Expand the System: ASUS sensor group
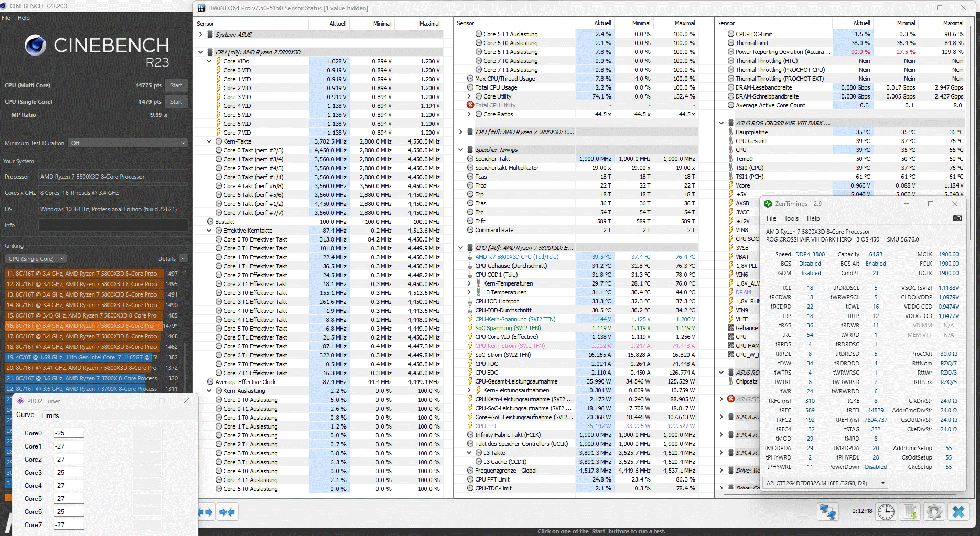This screenshot has width=980, height=536. point(201,35)
